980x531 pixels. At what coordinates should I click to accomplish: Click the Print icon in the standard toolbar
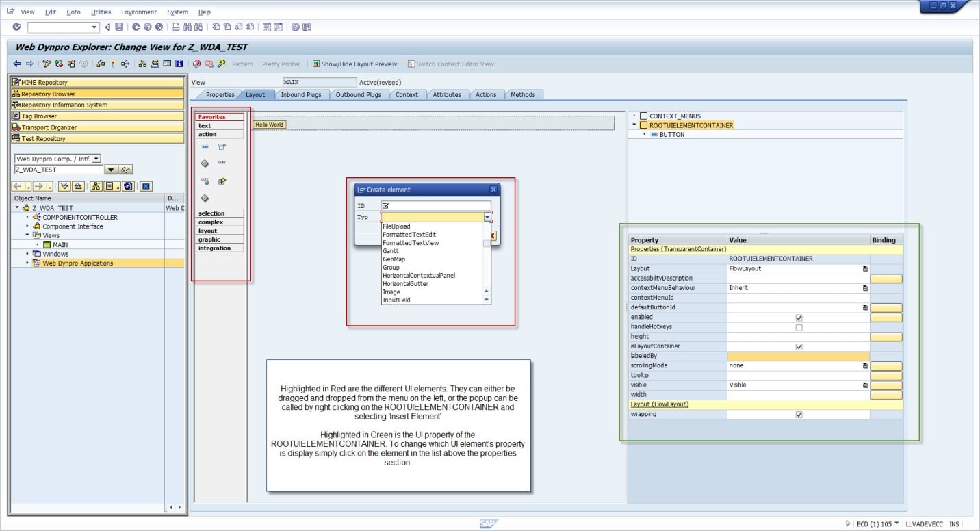click(x=176, y=27)
